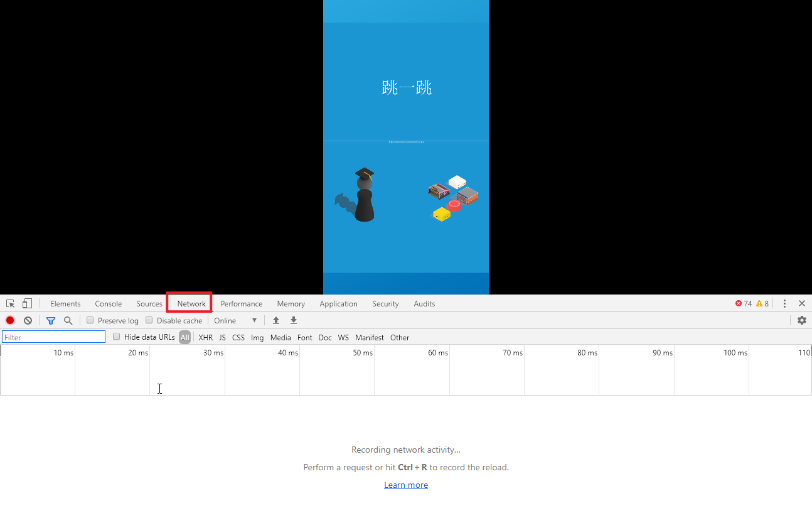812x518 pixels.
Task: Clear the network log icon
Action: 28,320
